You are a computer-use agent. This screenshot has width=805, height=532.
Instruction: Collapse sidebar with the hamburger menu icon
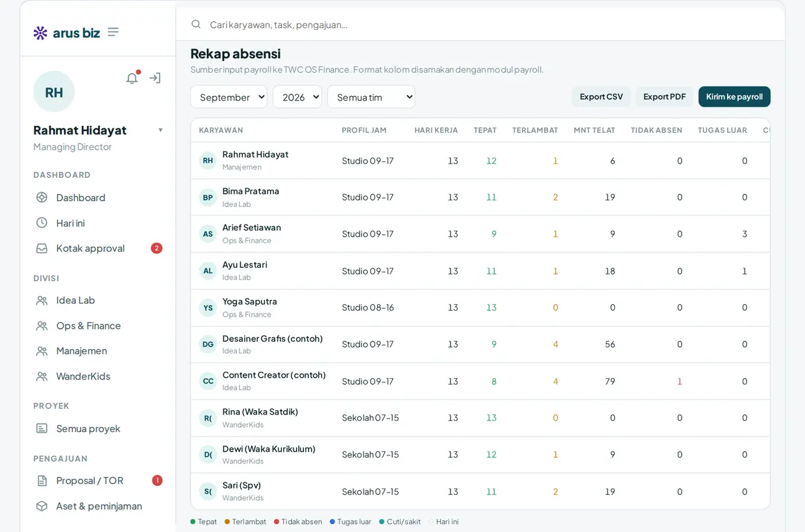[x=113, y=32]
